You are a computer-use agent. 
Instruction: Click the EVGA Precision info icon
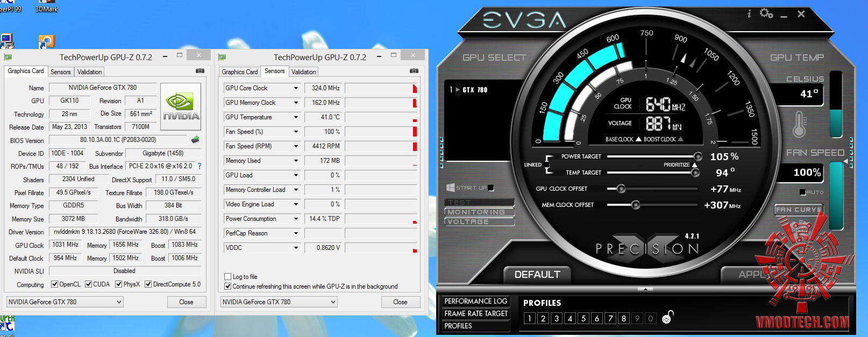749,13
